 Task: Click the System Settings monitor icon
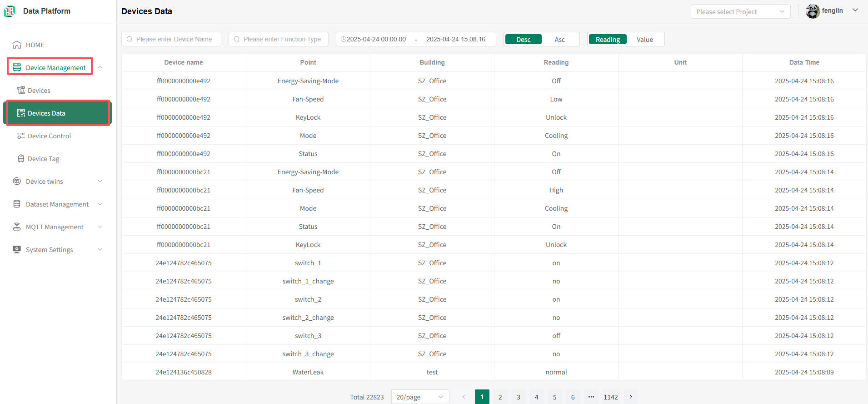coord(17,250)
